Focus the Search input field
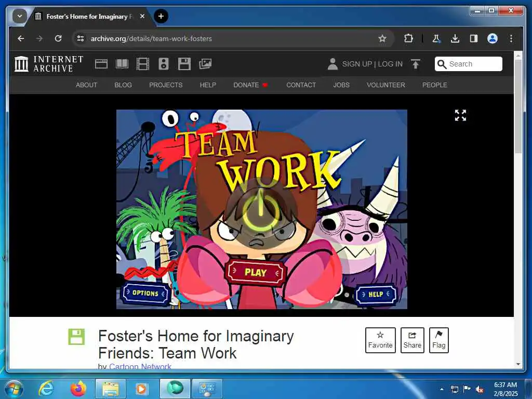 click(x=469, y=64)
